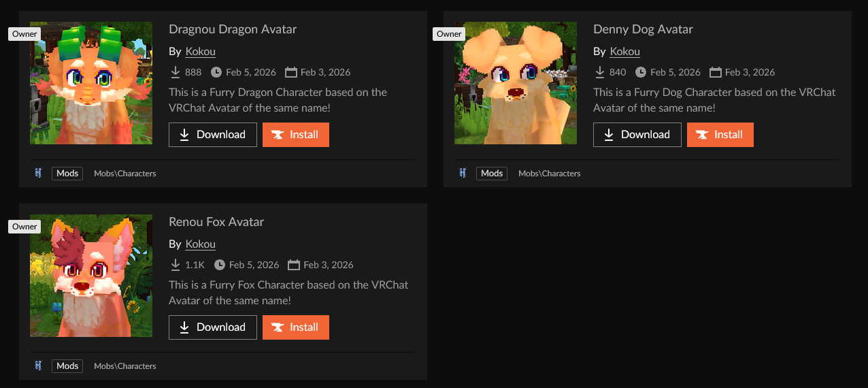This screenshot has width=868, height=388.
Task: Select the Mods tag on Dragnou Dragon card
Action: tap(67, 174)
